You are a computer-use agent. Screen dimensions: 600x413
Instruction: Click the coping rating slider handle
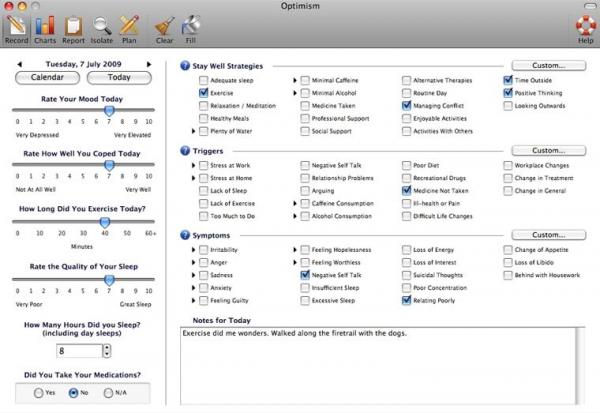tap(109, 165)
